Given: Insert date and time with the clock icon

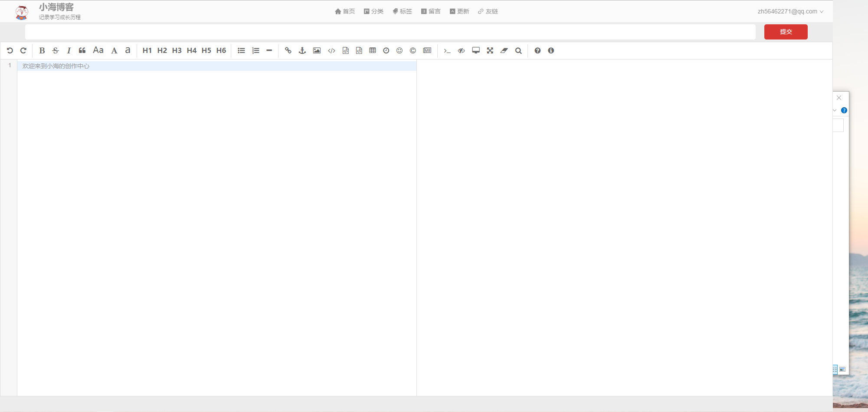Looking at the screenshot, I should click(x=386, y=51).
